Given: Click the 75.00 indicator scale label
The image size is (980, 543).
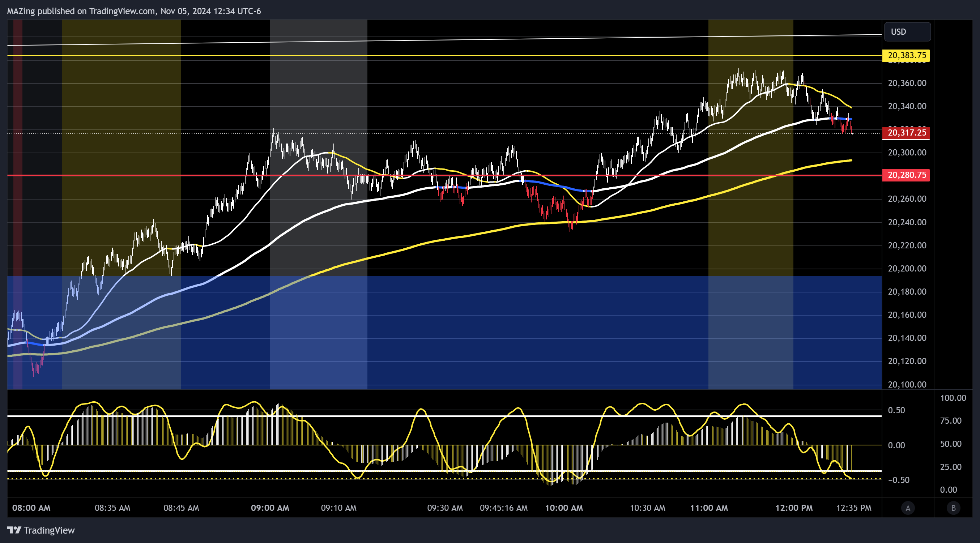Looking at the screenshot, I should tap(951, 421).
